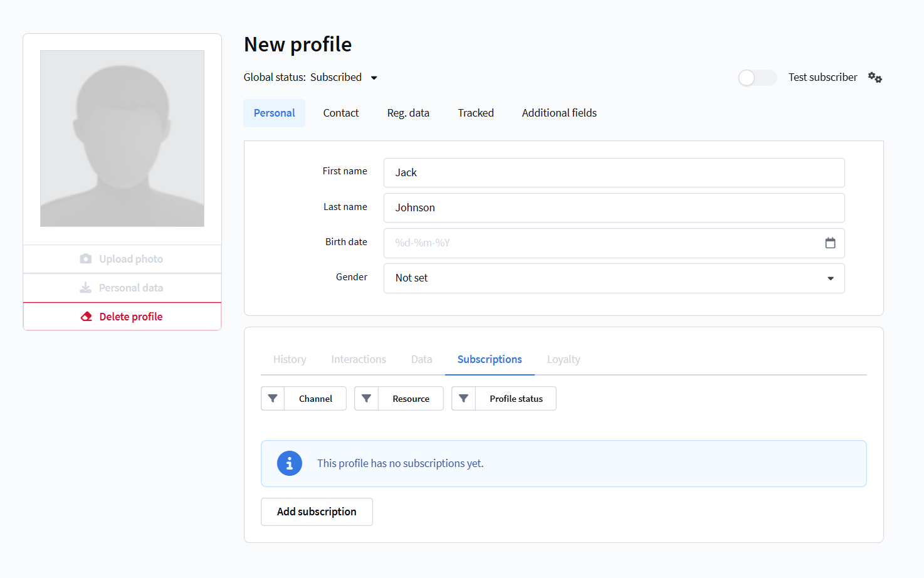
Task: Click the camera icon in Upload photo
Action: click(x=86, y=259)
